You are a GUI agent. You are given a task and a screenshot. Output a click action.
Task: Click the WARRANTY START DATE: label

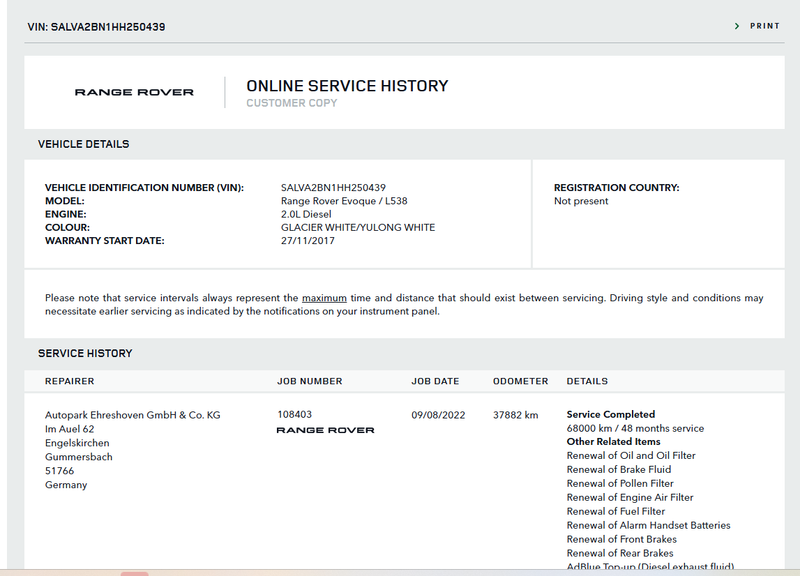105,241
